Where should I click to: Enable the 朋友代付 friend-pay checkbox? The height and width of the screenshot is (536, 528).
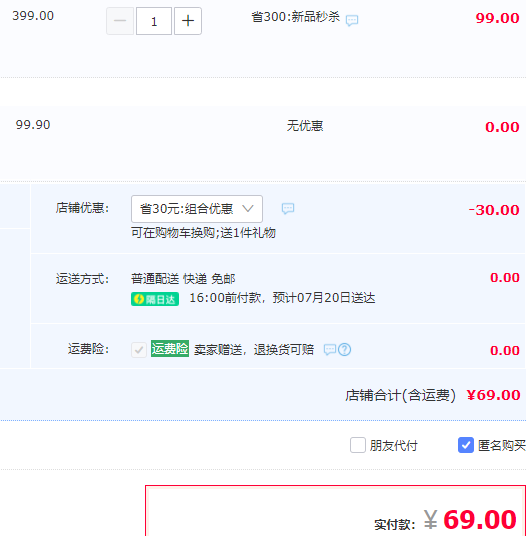pos(358,445)
